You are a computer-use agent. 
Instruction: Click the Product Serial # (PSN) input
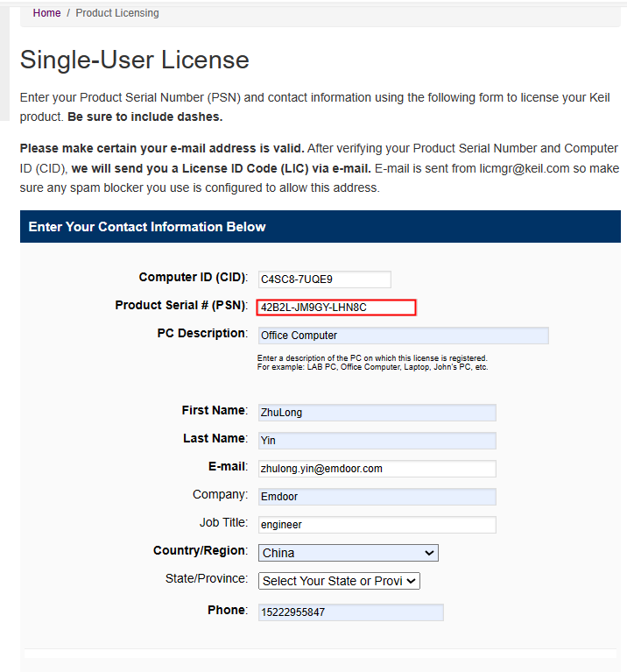[336, 308]
